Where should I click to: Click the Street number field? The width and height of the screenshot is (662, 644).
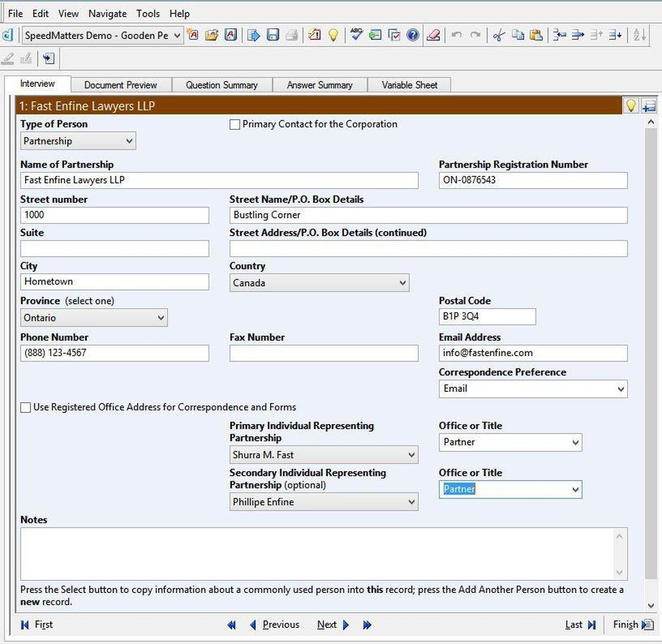tap(115, 215)
